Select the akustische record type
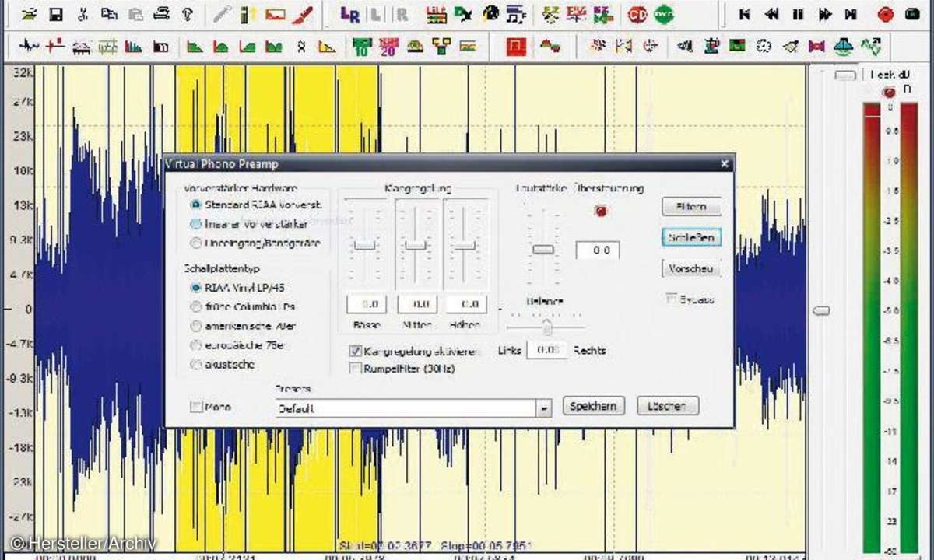The image size is (934, 560). click(x=196, y=364)
